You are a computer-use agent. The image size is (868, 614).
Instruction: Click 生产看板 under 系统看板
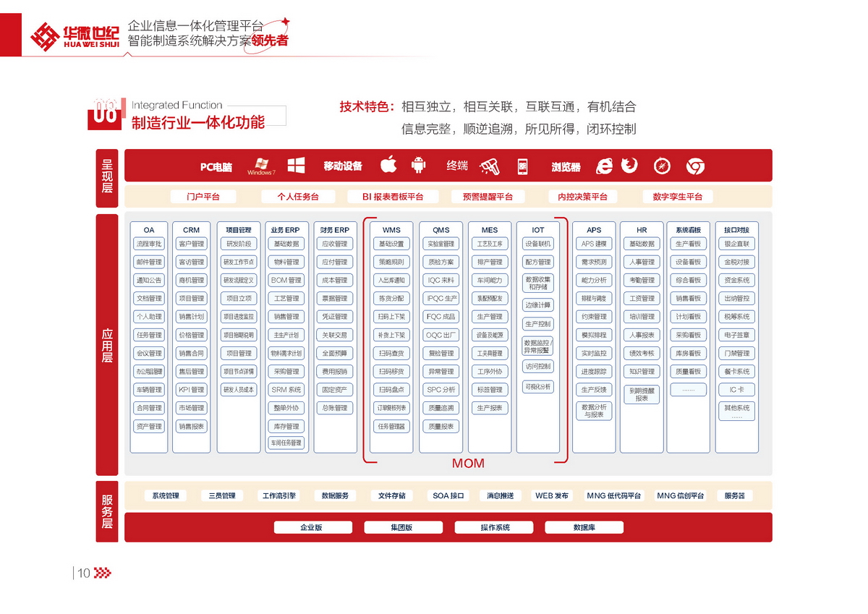pyautogui.click(x=688, y=244)
